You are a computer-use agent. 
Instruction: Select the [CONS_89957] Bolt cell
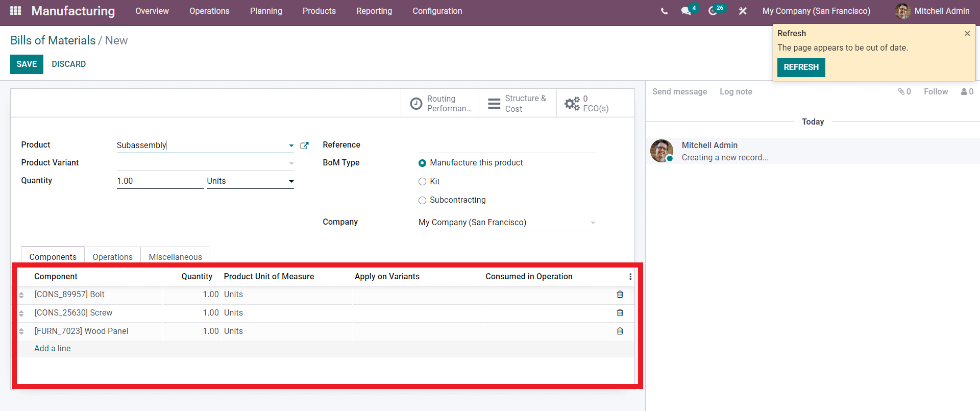97,295
